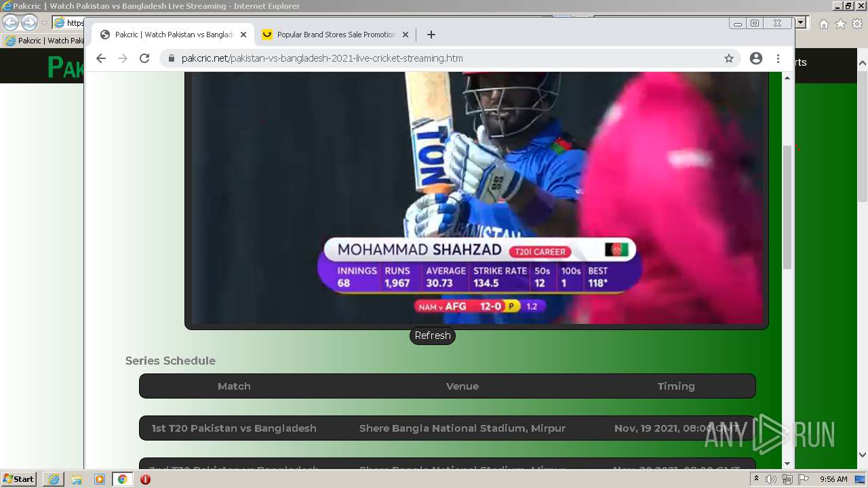The height and width of the screenshot is (488, 868).
Task: Click the pakcric.net address bar URL
Action: click(x=322, y=58)
